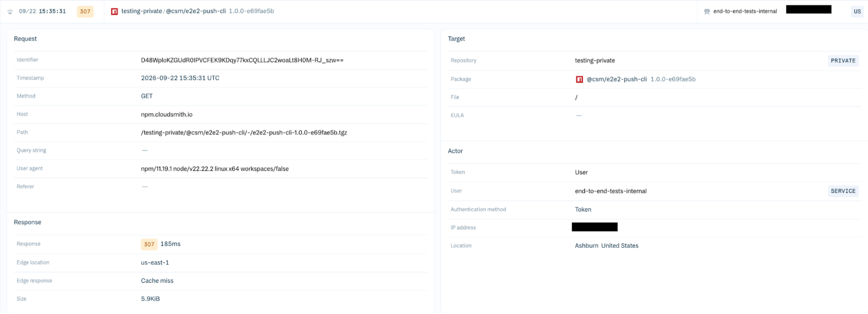Click the Edge response label
The height and width of the screenshot is (314, 868).
(34, 281)
